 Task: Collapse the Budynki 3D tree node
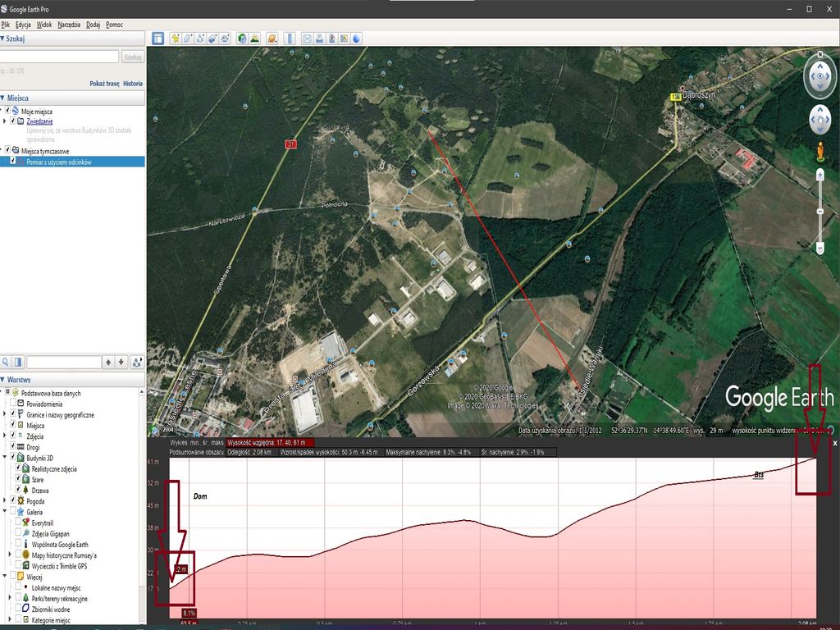pos(6,458)
